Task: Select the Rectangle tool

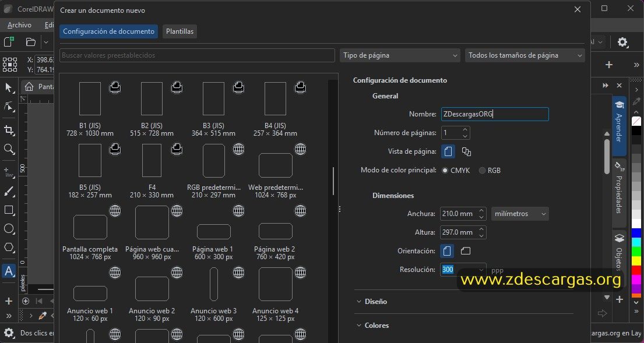Action: coord(9,210)
